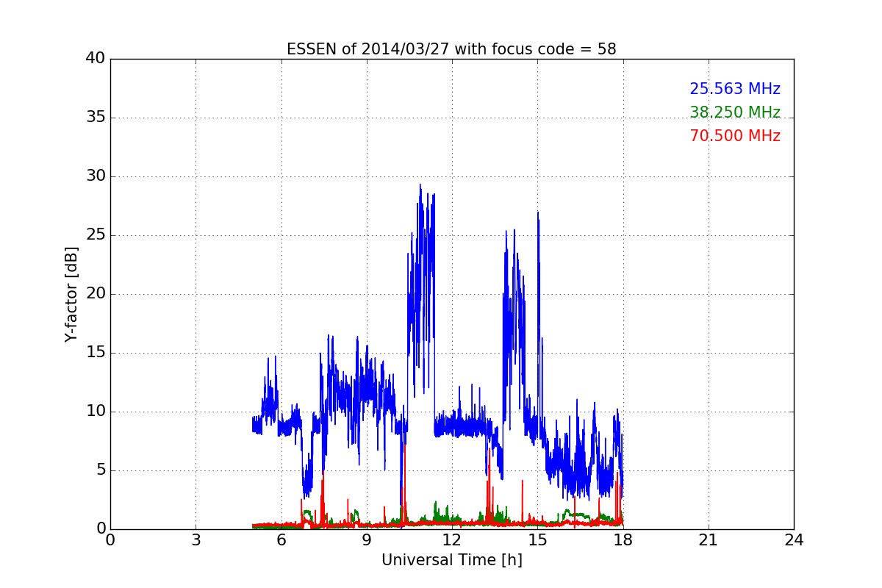Image resolution: width=882 pixels, height=588 pixels.
Task: Click the x-axis tick label 21
Action: click(x=709, y=540)
